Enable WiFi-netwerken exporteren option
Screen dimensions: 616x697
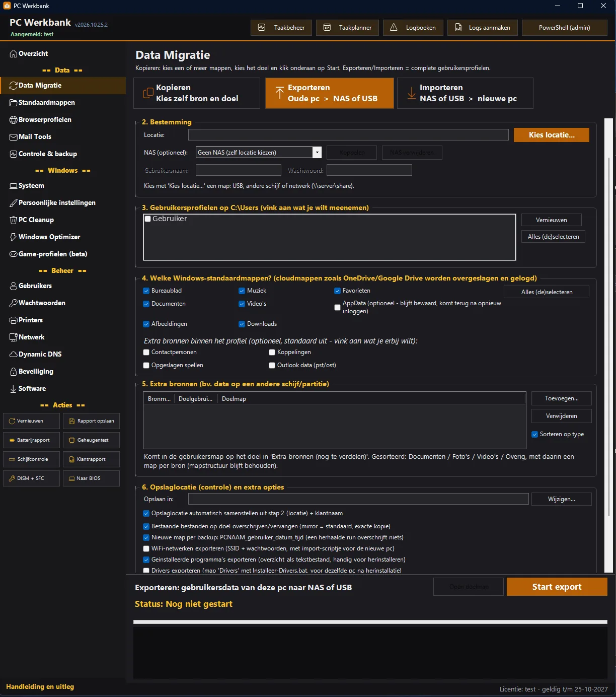pyautogui.click(x=146, y=548)
